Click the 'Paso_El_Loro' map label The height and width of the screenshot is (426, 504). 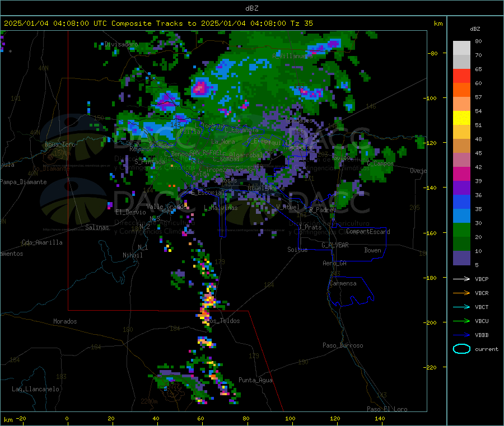pyautogui.click(x=387, y=409)
